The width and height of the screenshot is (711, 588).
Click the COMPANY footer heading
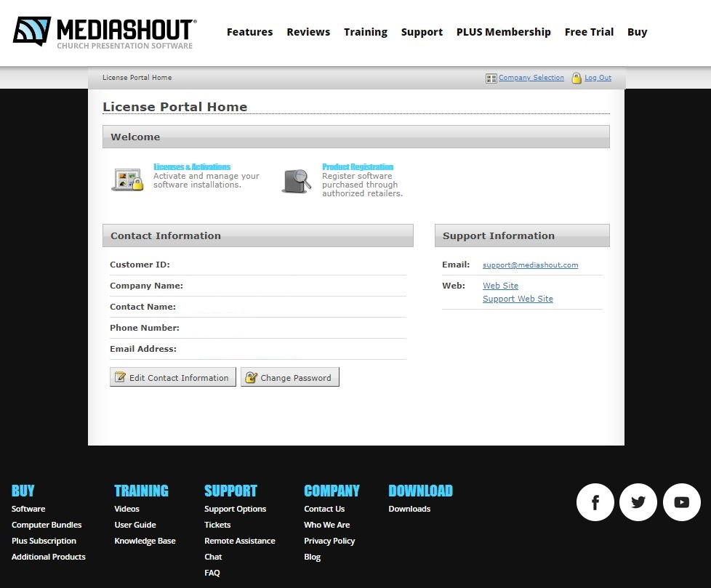coord(332,491)
